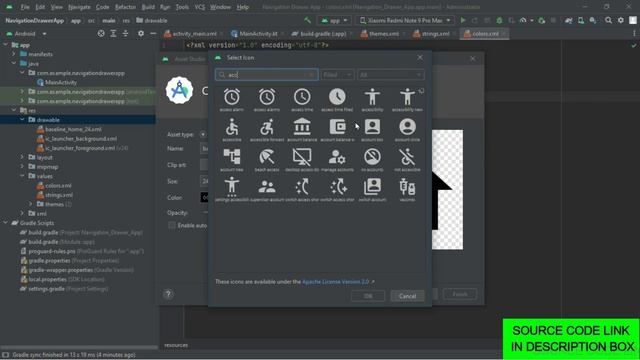This screenshot has height=360, width=640.
Task: Open the Refactor menu
Action: pos(125,7)
